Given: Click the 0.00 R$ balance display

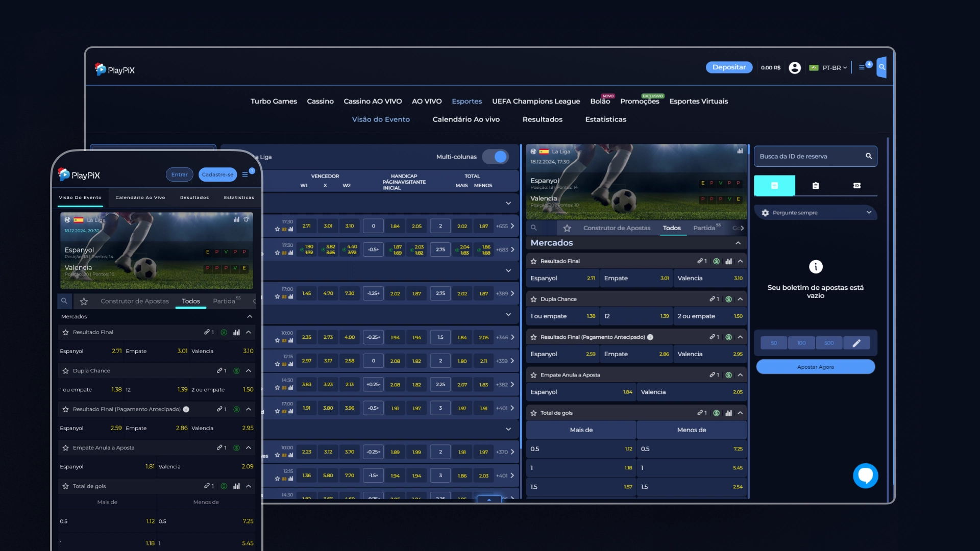Looking at the screenshot, I should [x=771, y=67].
